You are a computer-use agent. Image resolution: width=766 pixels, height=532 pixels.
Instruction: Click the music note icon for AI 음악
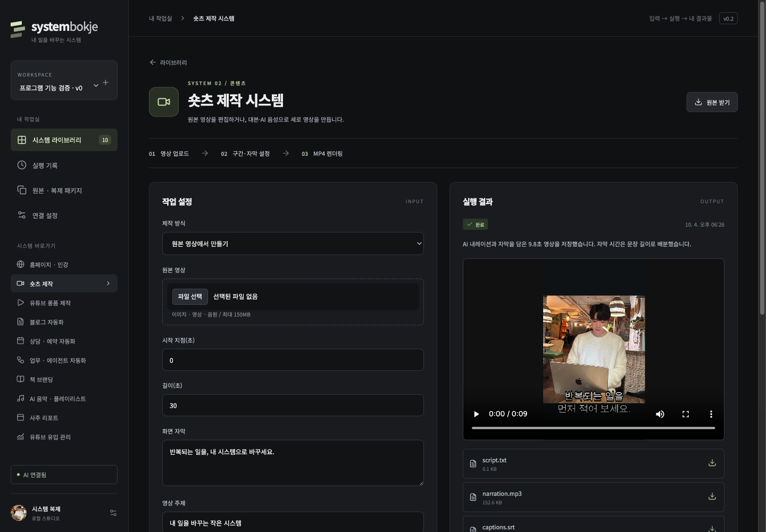pos(21,398)
